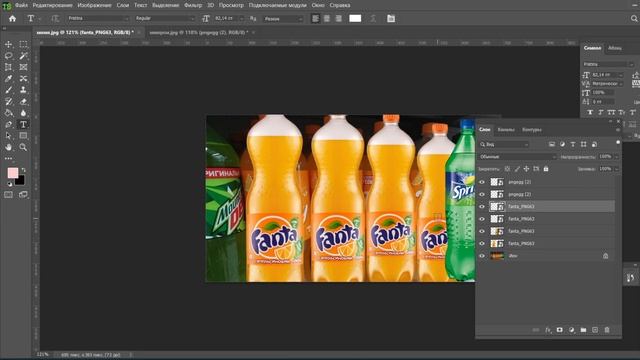Image resolution: width=640 pixels, height=360 pixels.
Task: Select the Zoom magnifier tool
Action: (x=23, y=147)
